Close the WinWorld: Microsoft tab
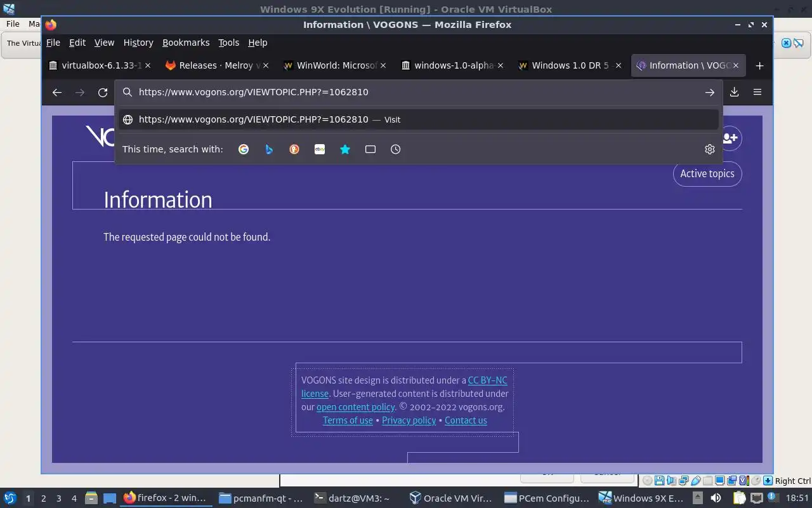 point(383,65)
